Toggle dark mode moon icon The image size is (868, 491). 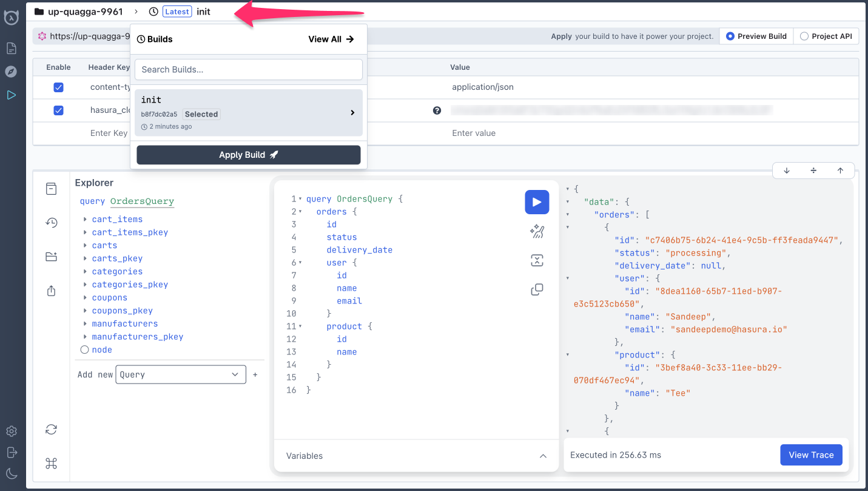[x=12, y=474]
